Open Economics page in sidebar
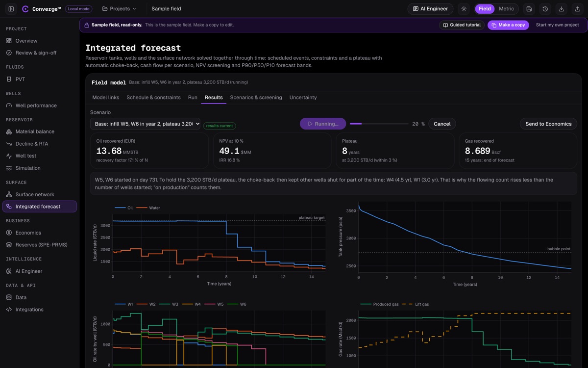Viewport: 588px width, 368px height. 39,233
